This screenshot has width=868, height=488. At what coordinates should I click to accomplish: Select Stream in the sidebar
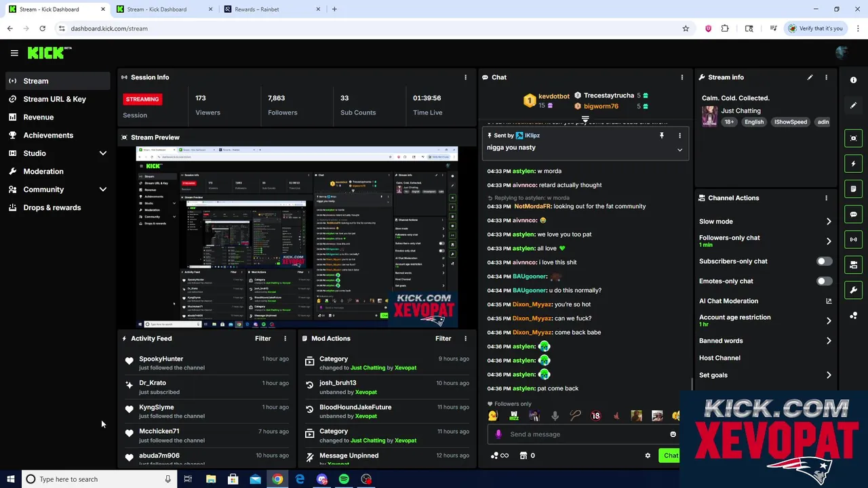(x=58, y=81)
